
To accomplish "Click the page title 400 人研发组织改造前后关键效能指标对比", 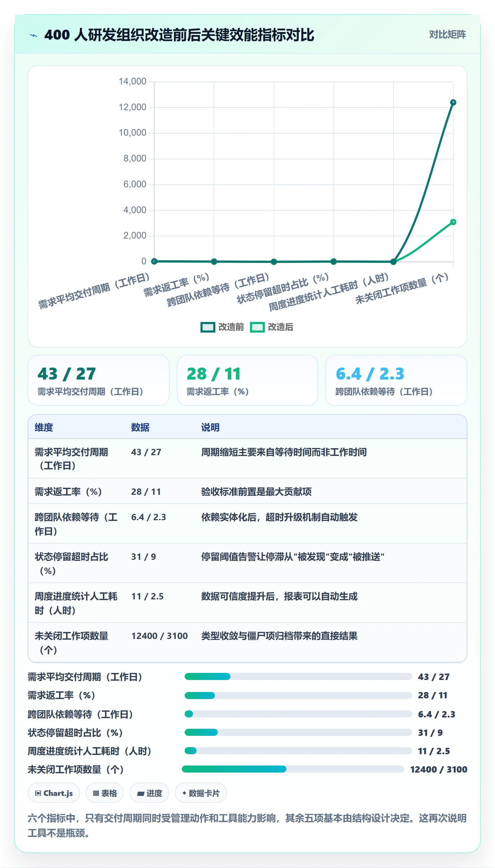I will (x=179, y=35).
